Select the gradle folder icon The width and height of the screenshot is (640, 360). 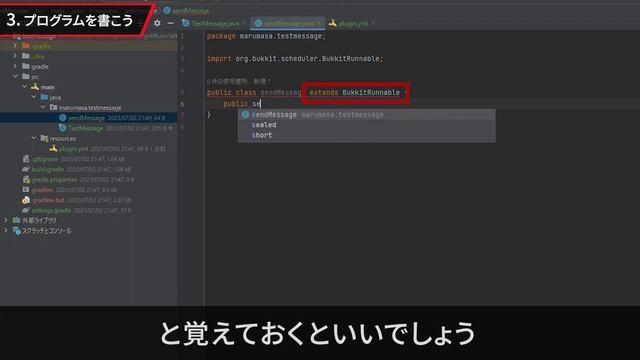[x=26, y=66]
